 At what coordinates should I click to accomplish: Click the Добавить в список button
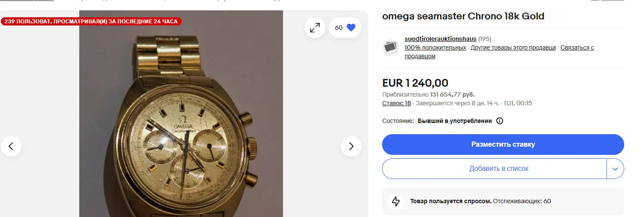pos(494,169)
